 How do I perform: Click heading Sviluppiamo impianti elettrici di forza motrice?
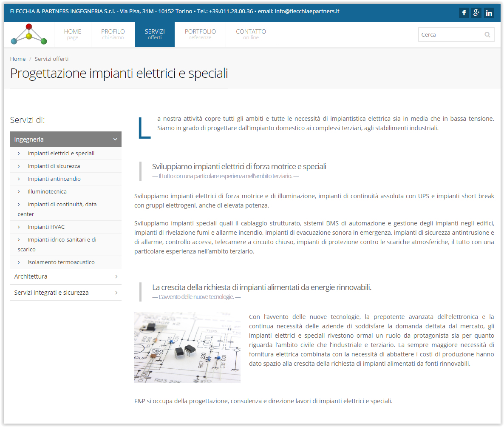coord(239,167)
